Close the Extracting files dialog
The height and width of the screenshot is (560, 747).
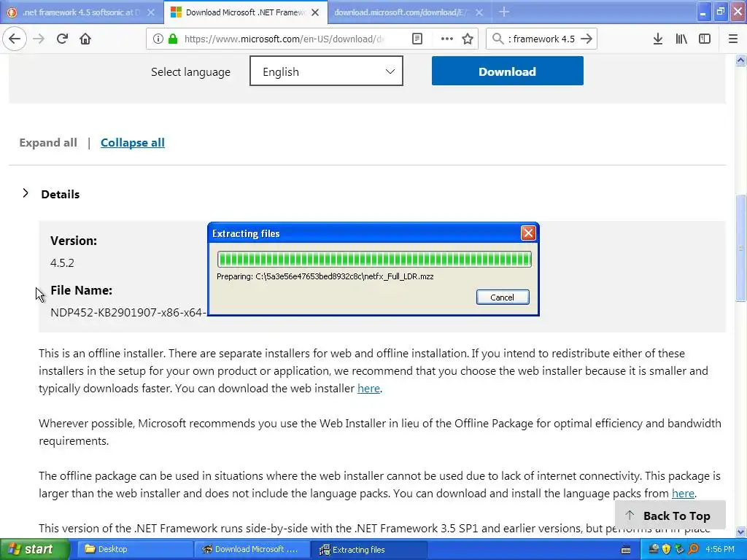pyautogui.click(x=528, y=233)
